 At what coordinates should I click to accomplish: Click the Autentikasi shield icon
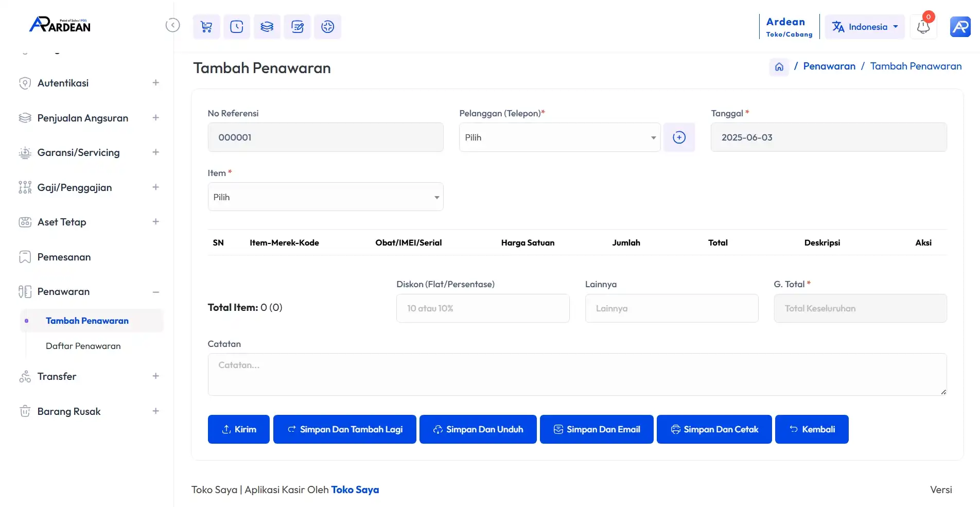click(25, 83)
